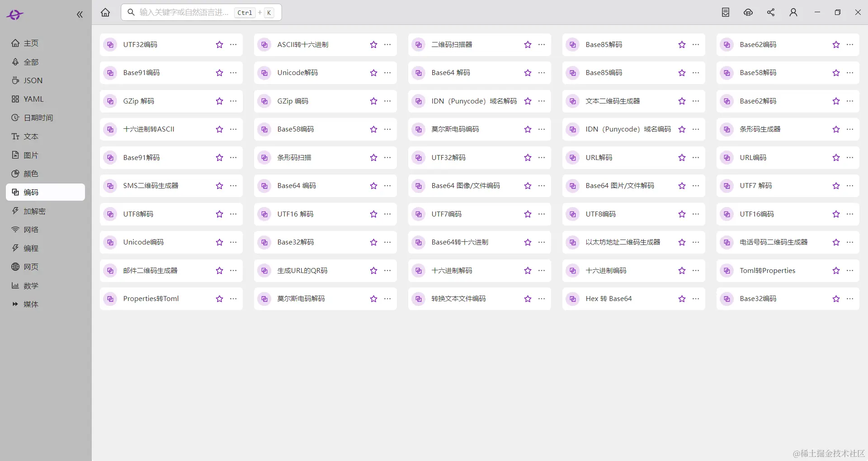Click the cloud sync icon in the title bar
868x461 pixels.
click(748, 12)
